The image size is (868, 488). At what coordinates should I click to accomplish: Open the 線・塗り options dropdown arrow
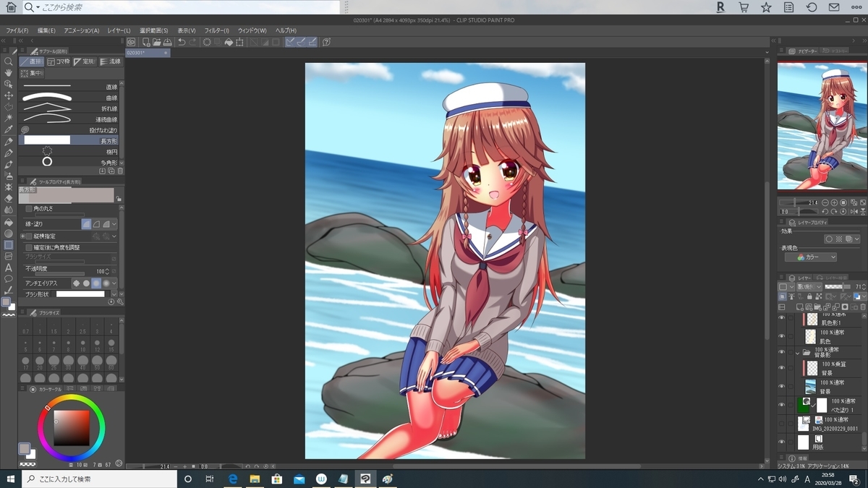click(x=114, y=225)
